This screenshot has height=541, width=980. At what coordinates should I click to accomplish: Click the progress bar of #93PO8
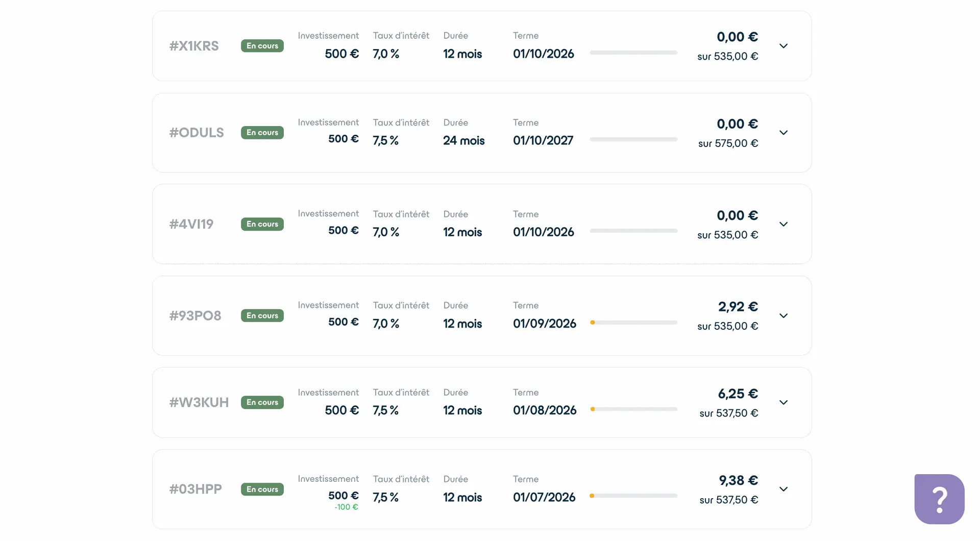[633, 323]
